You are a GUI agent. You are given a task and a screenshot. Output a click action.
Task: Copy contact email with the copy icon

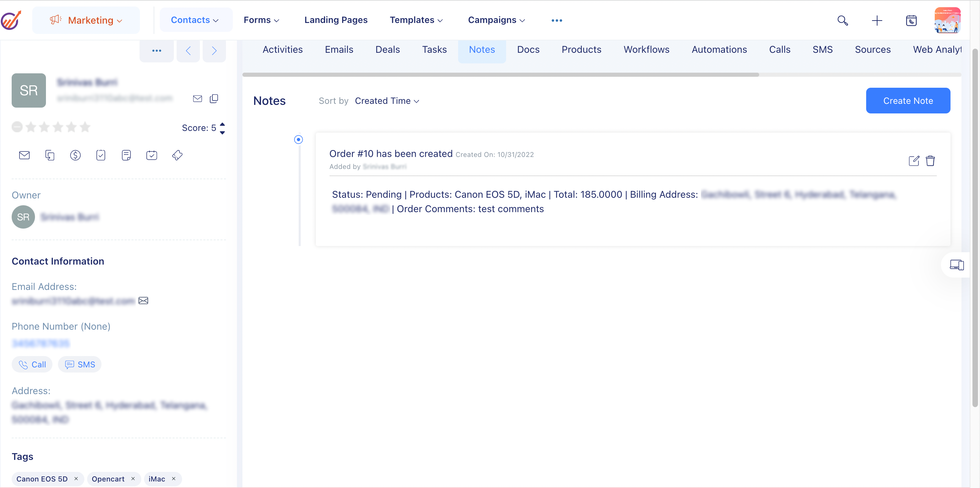click(x=214, y=99)
